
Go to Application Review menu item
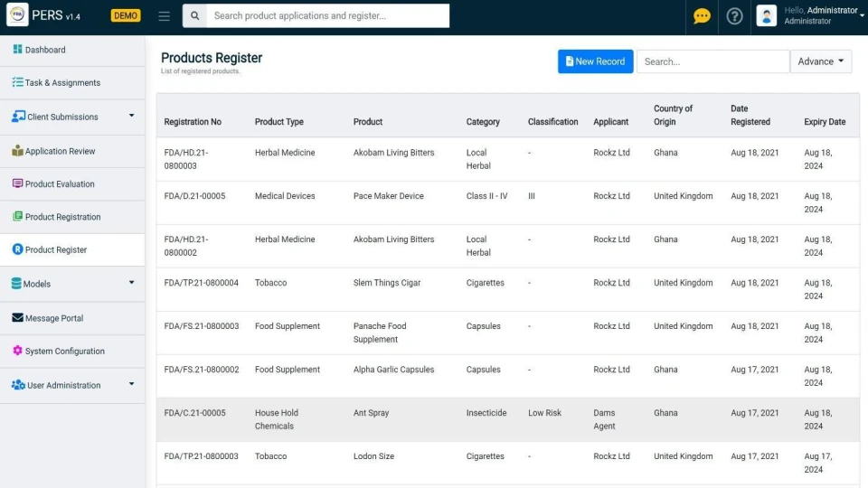point(72,151)
